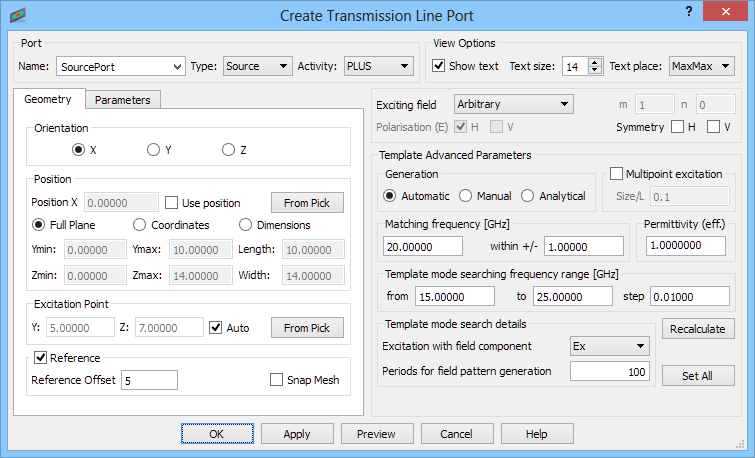Select the Geometry tab
This screenshot has height=458, width=755.
48,99
